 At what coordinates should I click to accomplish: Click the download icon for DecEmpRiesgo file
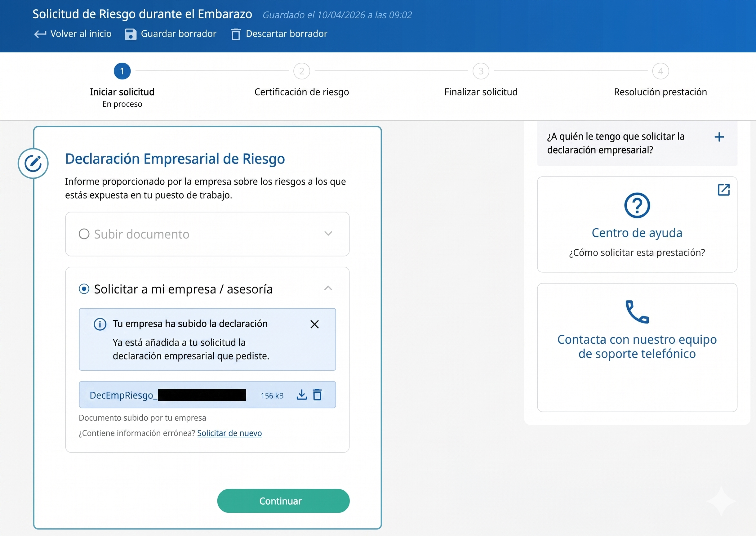pyautogui.click(x=302, y=395)
